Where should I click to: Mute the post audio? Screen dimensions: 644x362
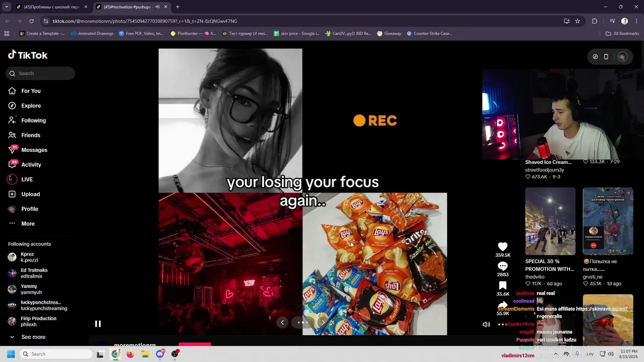486,324
